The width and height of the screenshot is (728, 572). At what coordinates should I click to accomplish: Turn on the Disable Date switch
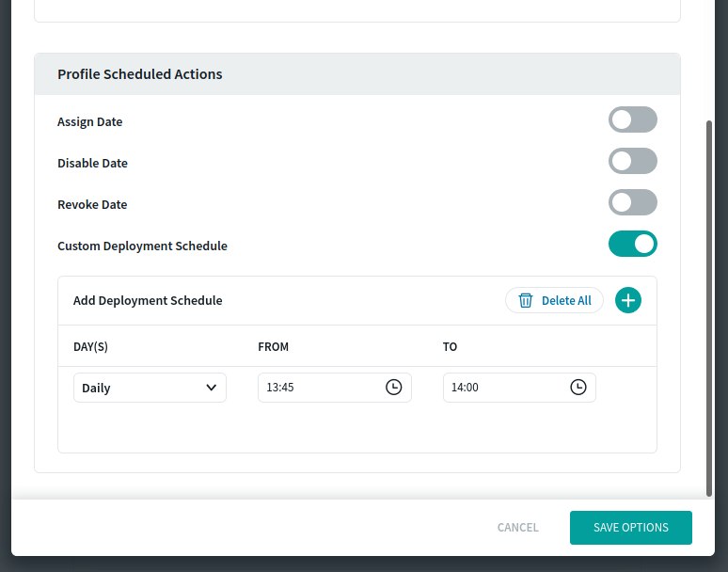[632, 161]
